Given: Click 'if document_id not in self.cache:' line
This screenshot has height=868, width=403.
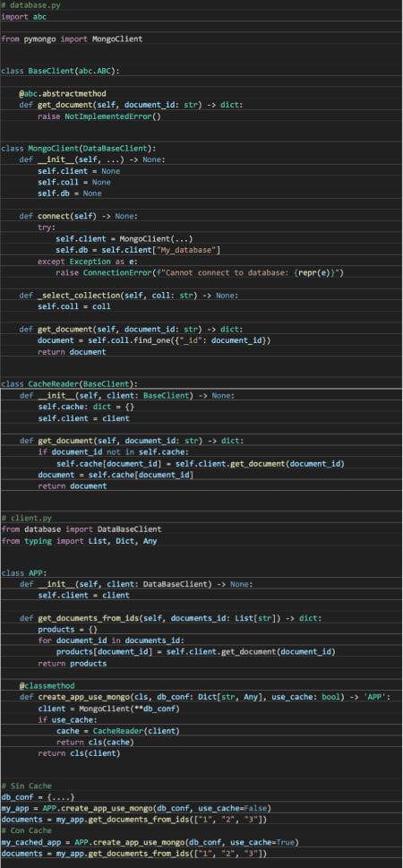Looking at the screenshot, I should click(113, 451).
